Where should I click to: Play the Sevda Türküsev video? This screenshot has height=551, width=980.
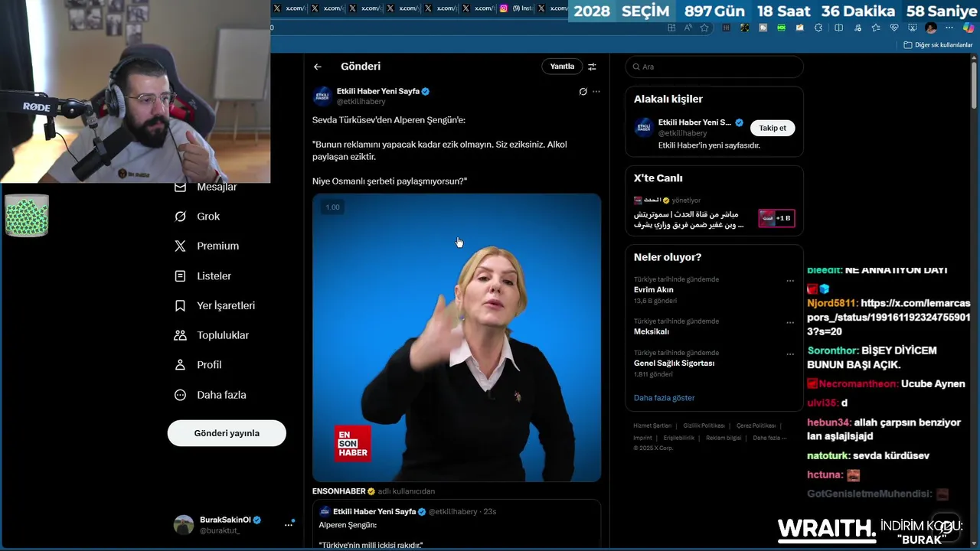coord(456,337)
